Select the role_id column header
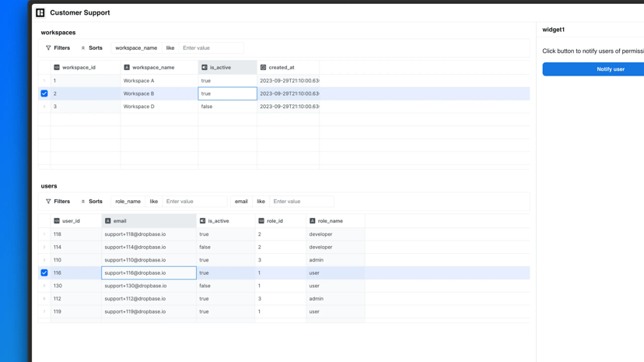Screen dimensions: 644x362 coord(281,221)
